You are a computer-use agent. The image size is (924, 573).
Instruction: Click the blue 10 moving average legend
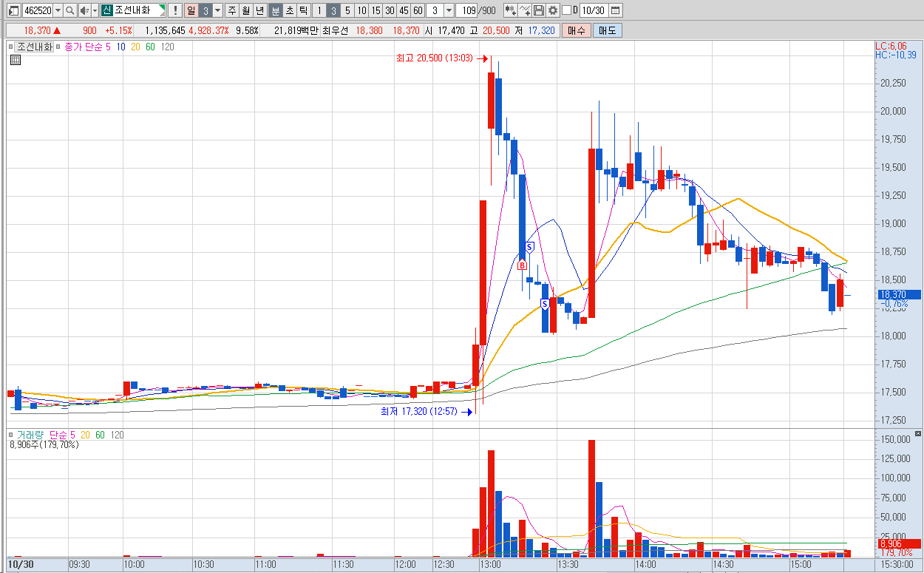click(x=120, y=47)
